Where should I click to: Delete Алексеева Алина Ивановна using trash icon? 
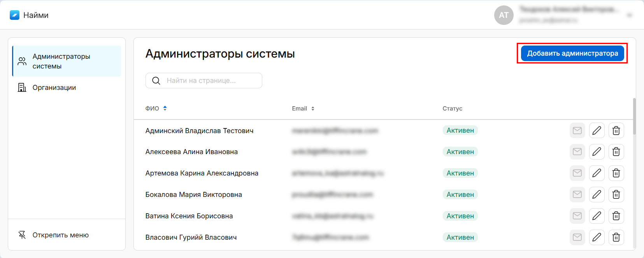click(616, 152)
